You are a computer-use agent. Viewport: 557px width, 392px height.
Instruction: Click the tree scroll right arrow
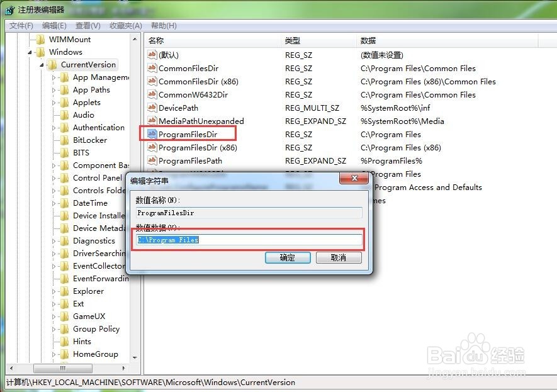pyautogui.click(x=123, y=368)
